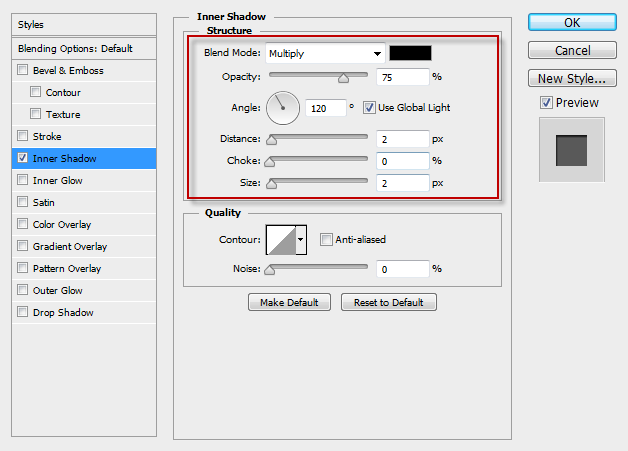628x451 pixels.
Task: Click the Opacity value field showing 75
Action: pos(403,77)
